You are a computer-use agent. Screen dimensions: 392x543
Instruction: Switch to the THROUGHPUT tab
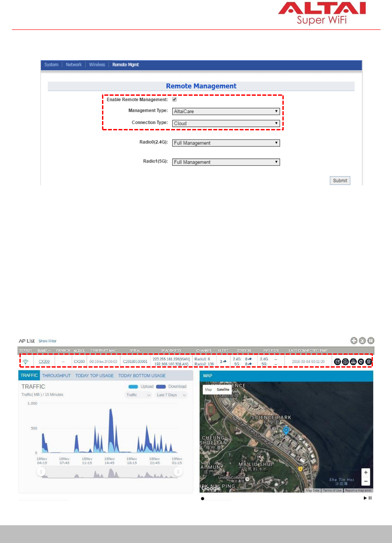coord(56,375)
